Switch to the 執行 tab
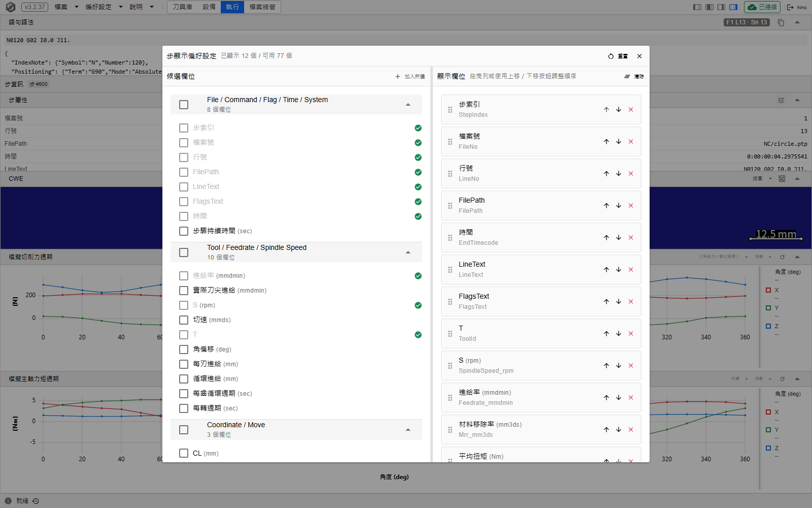 [x=232, y=7]
